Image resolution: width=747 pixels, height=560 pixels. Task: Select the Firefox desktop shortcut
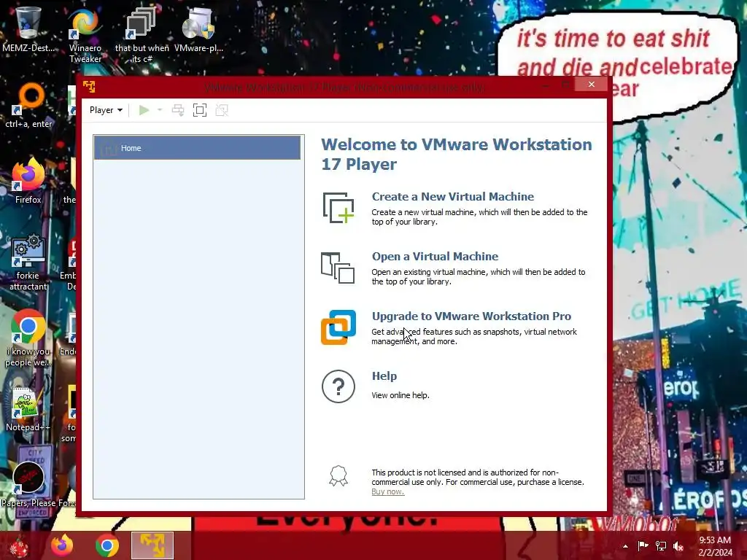coord(28,181)
